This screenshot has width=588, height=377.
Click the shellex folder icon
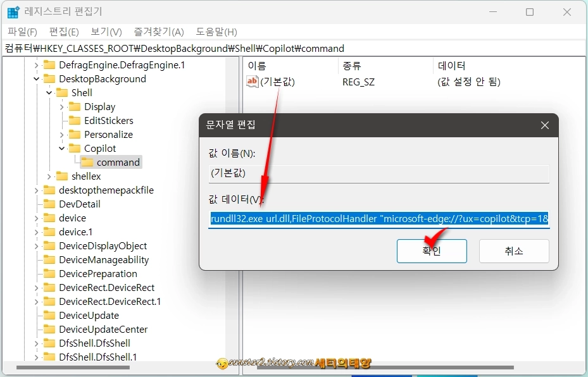click(x=62, y=176)
